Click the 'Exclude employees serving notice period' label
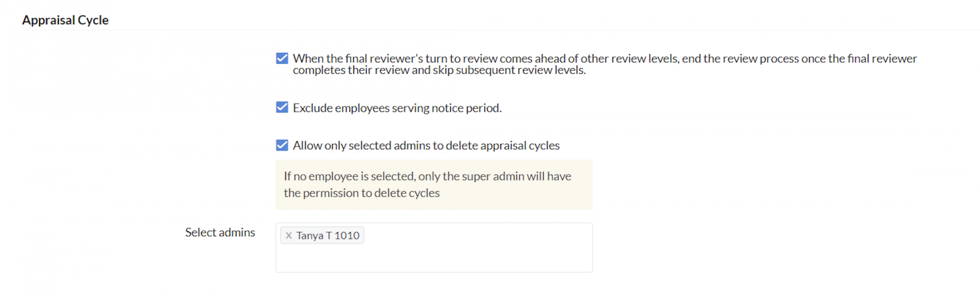Screen dimensions: 980x296 (x=397, y=108)
